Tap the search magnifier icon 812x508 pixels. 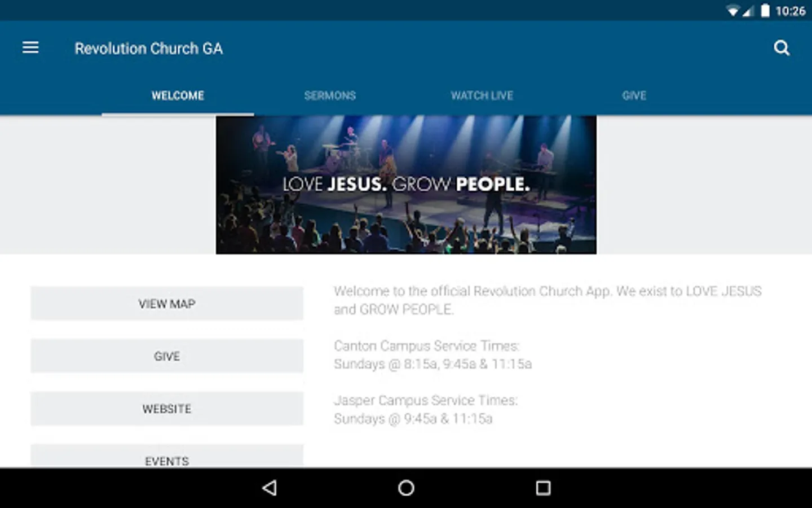(x=782, y=48)
